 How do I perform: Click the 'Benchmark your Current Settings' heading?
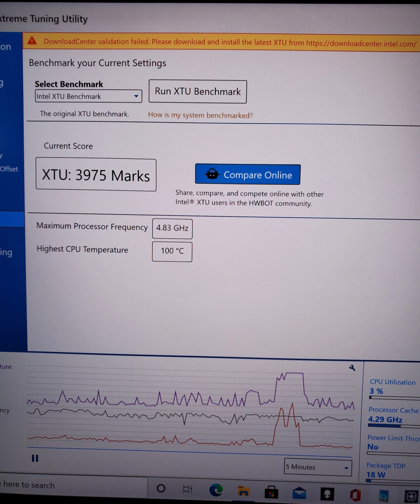(97, 63)
